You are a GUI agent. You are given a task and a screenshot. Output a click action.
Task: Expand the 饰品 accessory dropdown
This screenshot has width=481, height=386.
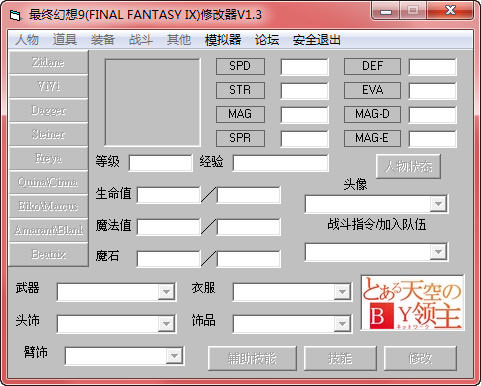pyautogui.click(x=342, y=323)
